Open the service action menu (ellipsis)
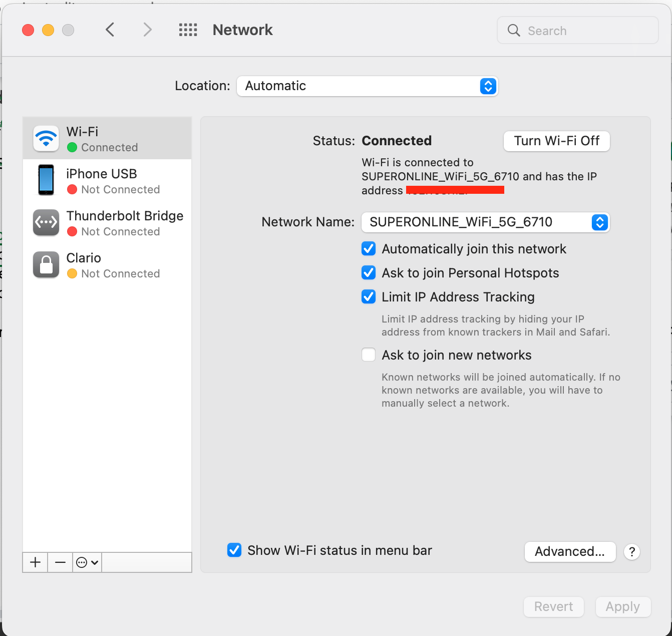The width and height of the screenshot is (672, 636). pos(87,562)
